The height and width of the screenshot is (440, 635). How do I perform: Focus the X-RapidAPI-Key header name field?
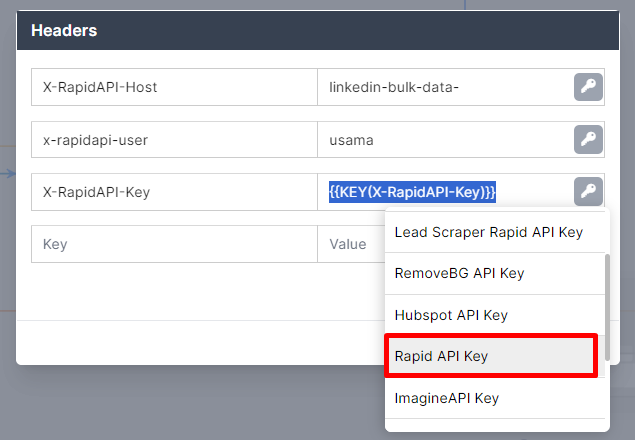click(x=174, y=192)
